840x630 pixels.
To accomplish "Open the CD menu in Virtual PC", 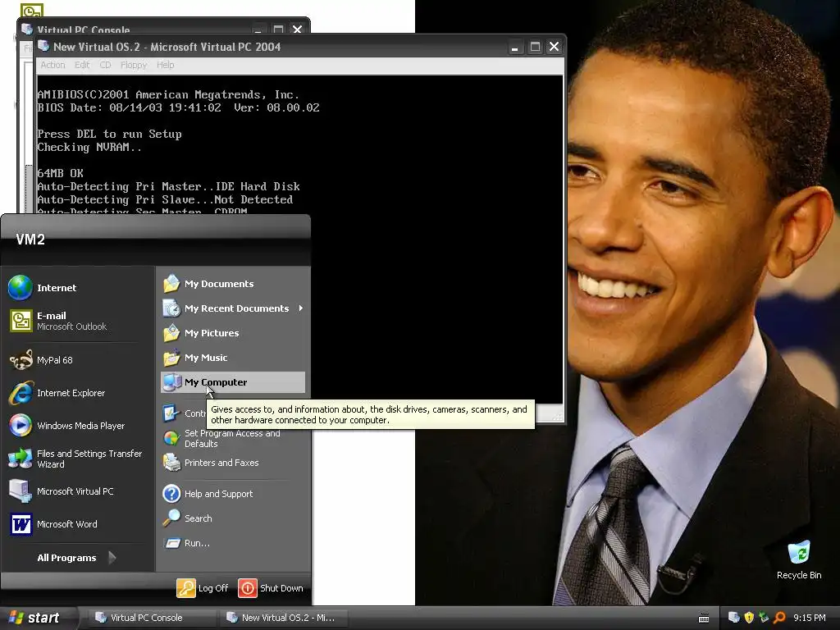I will (105, 65).
